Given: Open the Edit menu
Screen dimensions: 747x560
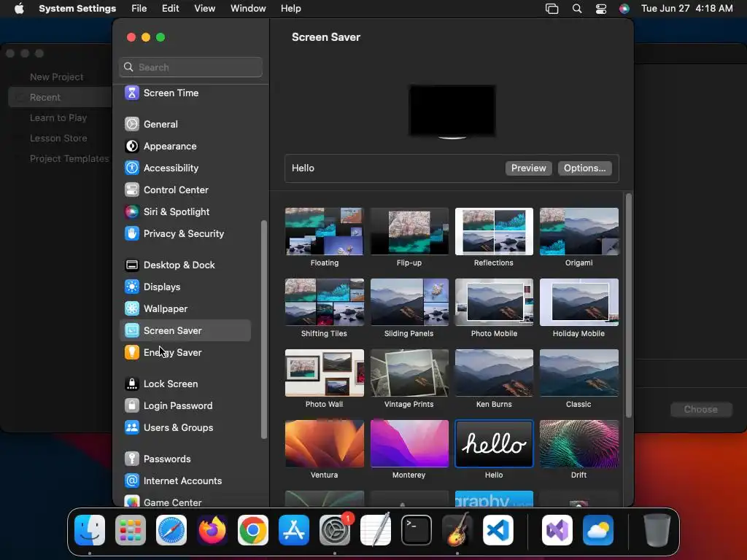Looking at the screenshot, I should click(x=171, y=9).
